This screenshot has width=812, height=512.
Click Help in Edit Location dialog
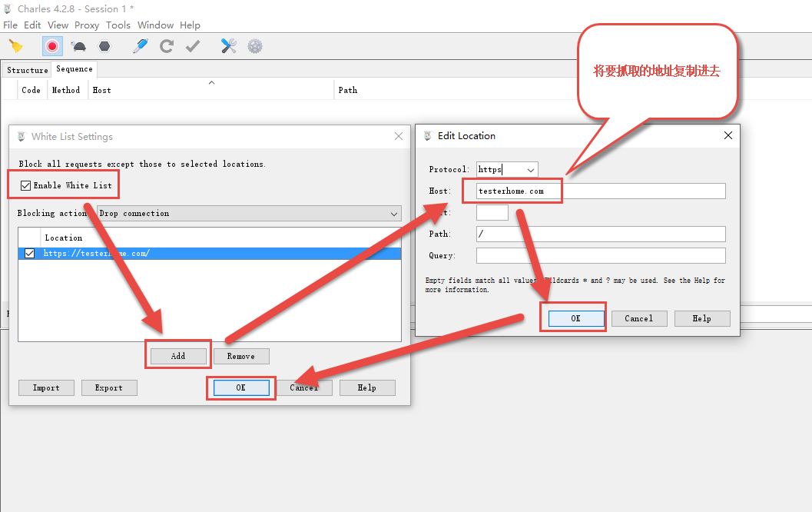[x=702, y=319]
